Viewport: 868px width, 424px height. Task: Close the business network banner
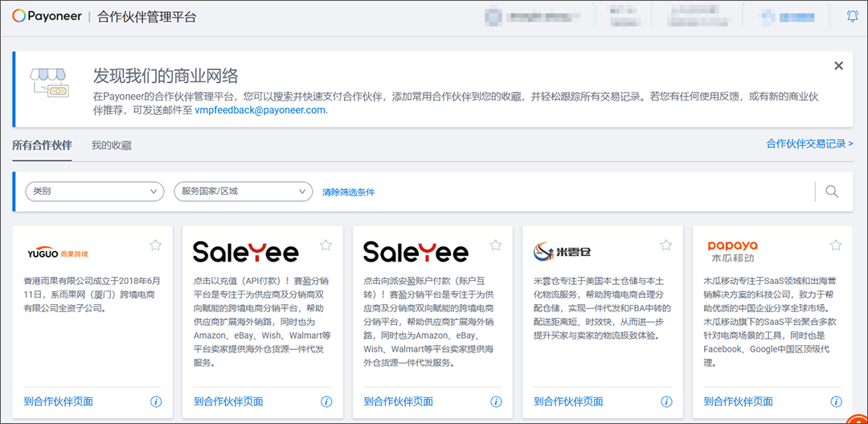(838, 65)
